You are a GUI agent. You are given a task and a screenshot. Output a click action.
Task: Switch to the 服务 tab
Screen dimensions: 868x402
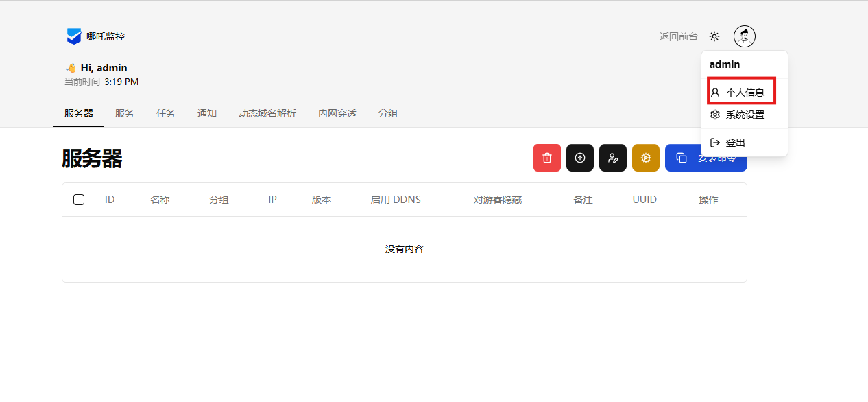[125, 113]
